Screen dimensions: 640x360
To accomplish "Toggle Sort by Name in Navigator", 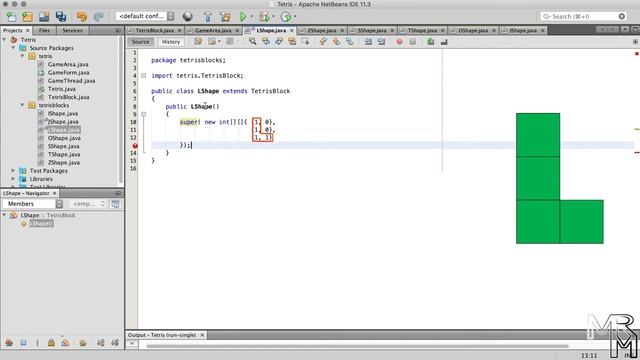I will (101, 342).
